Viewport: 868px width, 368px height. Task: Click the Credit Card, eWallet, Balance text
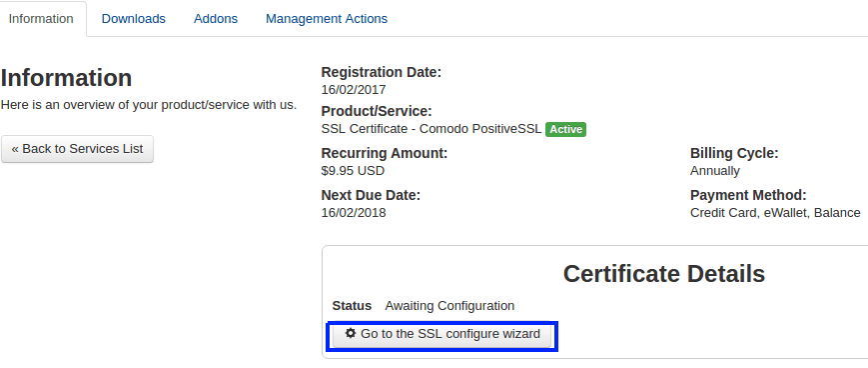click(x=775, y=213)
